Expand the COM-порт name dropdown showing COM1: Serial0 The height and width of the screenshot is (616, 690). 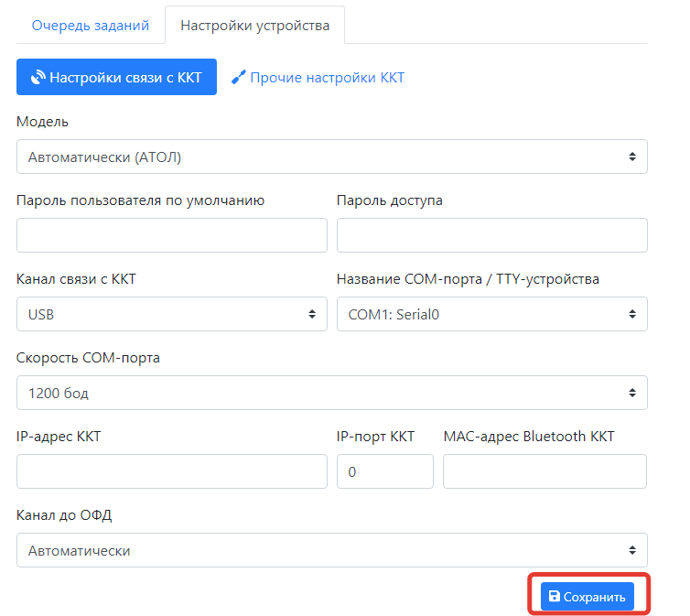[491, 314]
